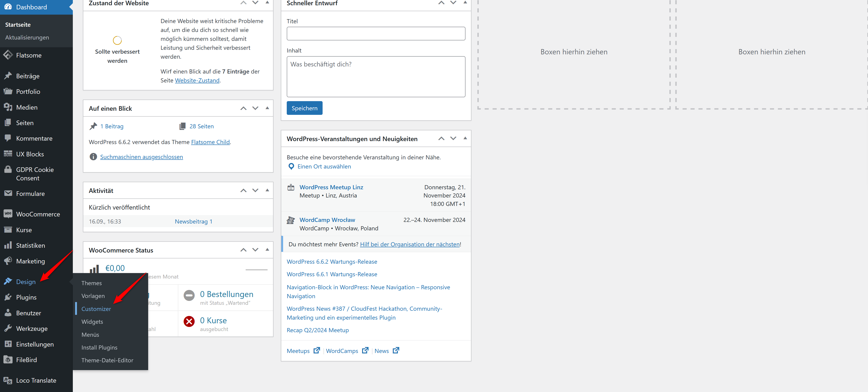This screenshot has width=868, height=392.
Task: Open Theme-Datei-Editor in the submenu
Action: (107, 360)
